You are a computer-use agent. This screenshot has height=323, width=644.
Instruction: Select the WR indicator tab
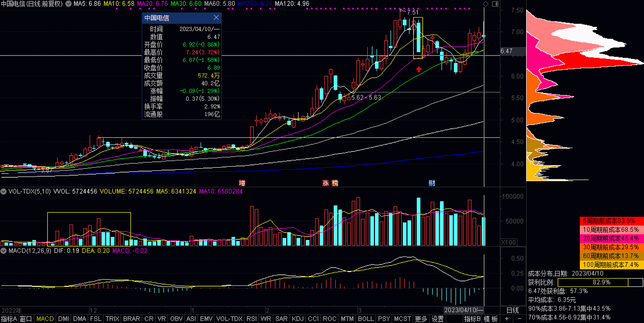coord(266,319)
